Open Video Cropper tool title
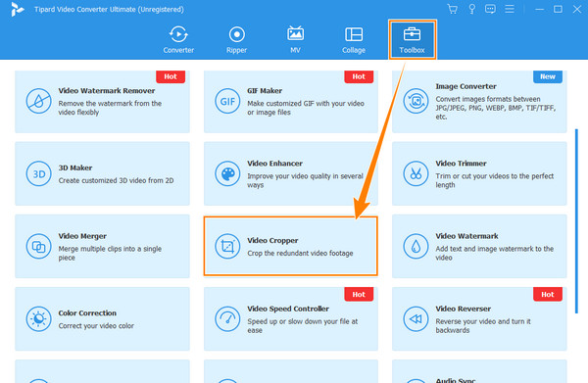 pyautogui.click(x=272, y=241)
